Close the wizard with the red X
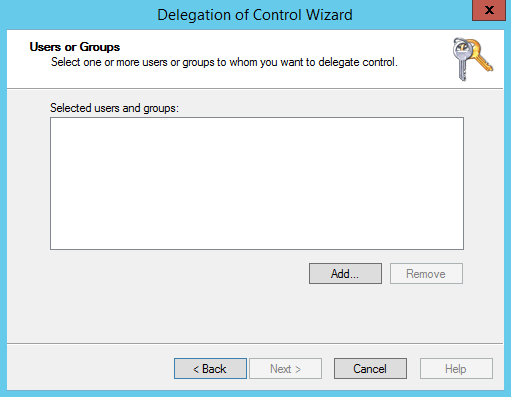 click(x=489, y=10)
